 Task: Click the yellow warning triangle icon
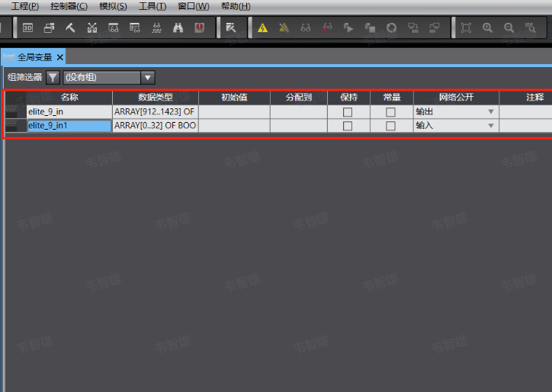262,27
